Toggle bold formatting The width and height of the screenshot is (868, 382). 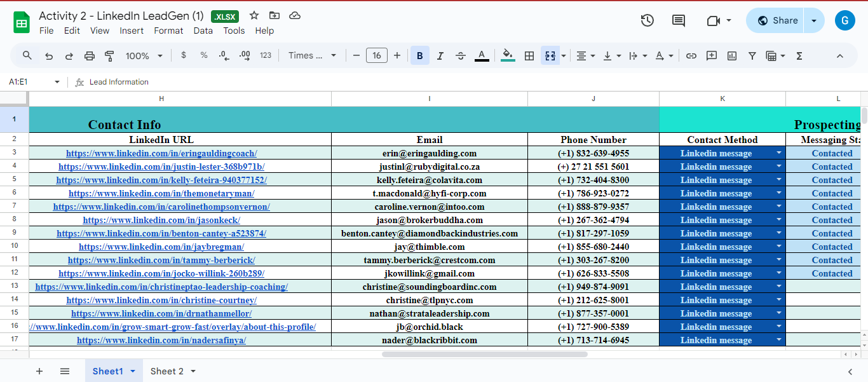pos(419,56)
